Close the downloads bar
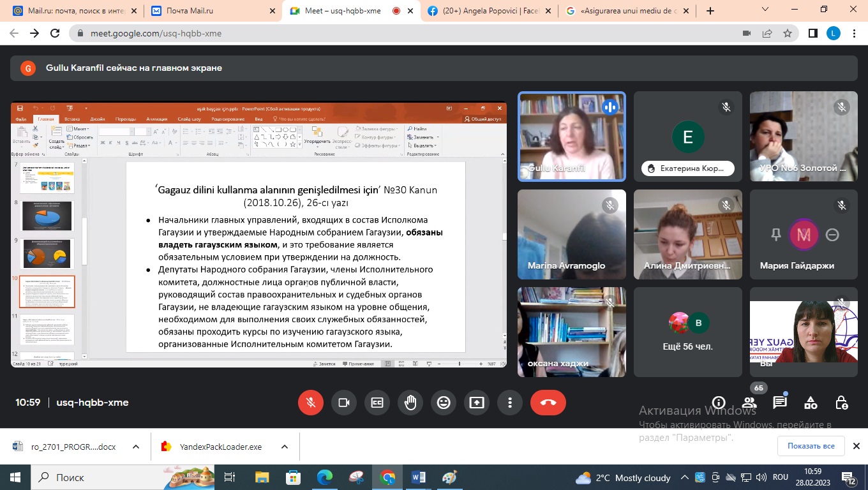The width and height of the screenshot is (868, 490). [x=857, y=446]
